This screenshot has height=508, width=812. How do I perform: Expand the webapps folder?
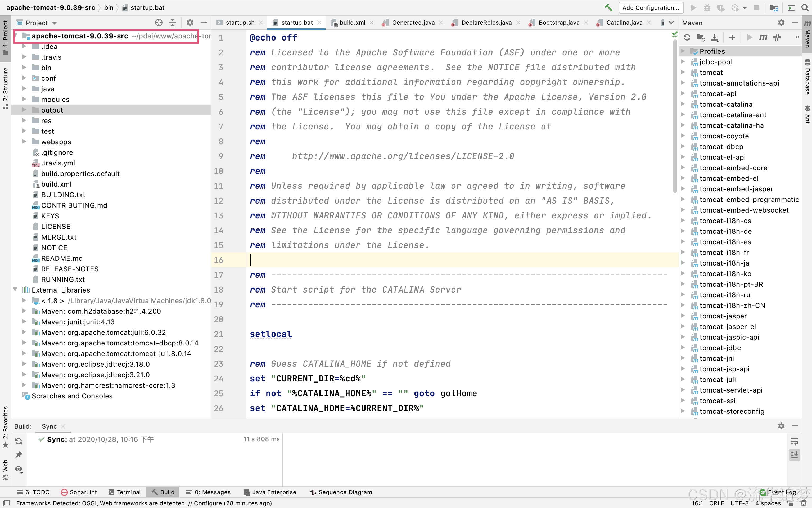click(x=24, y=141)
